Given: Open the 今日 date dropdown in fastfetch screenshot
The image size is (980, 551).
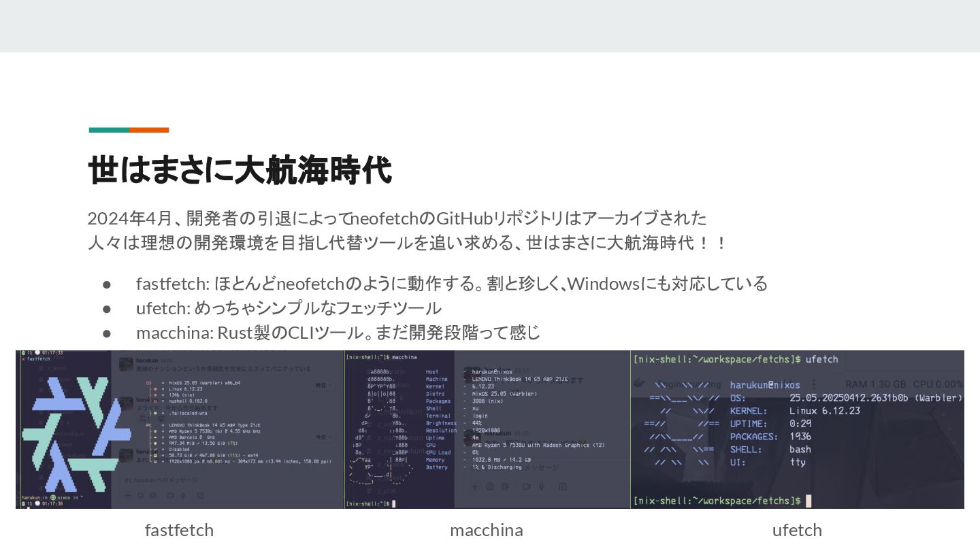Looking at the screenshot, I should (324, 437).
